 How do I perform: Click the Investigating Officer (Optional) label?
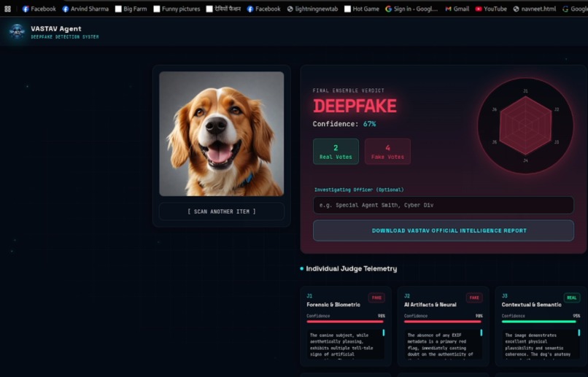point(359,190)
